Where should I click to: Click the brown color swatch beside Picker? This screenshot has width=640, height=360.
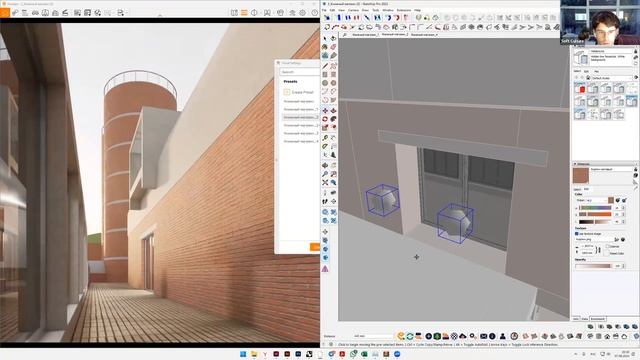pos(611,200)
